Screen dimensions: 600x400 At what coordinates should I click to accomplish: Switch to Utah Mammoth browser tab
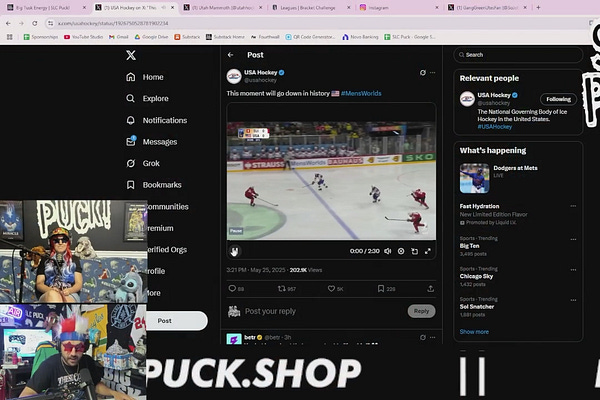(222, 8)
